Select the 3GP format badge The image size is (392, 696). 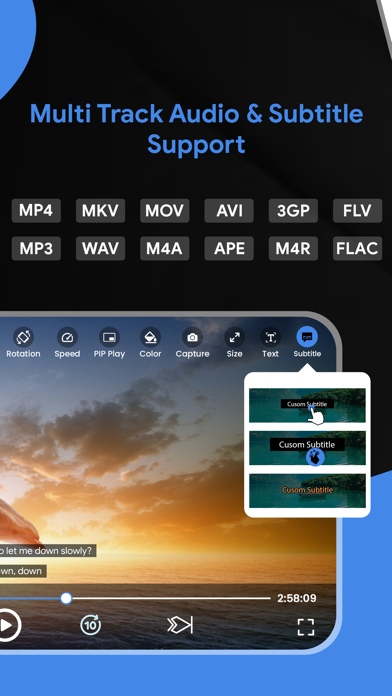tap(293, 210)
